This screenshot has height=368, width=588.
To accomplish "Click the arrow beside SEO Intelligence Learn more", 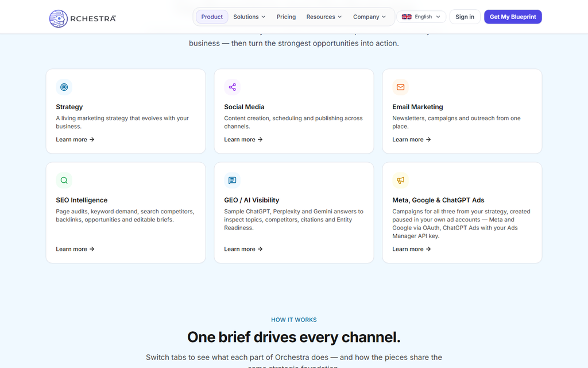I will pos(92,249).
